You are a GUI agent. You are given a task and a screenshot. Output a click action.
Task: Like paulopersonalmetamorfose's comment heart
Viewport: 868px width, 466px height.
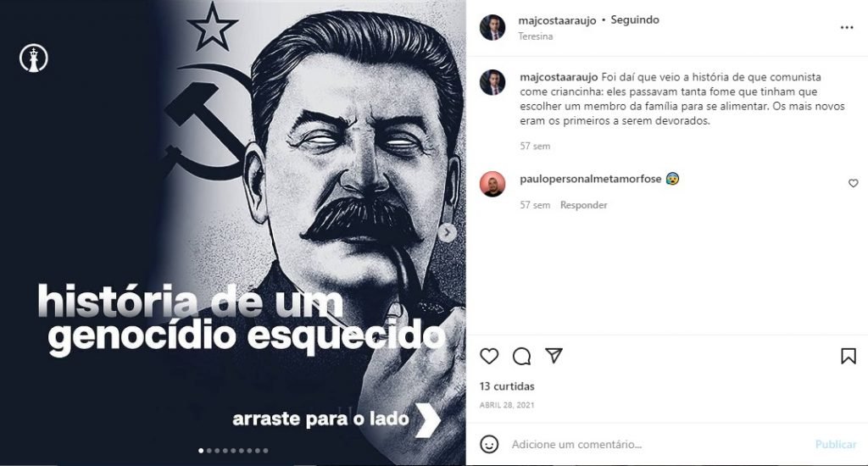853,183
